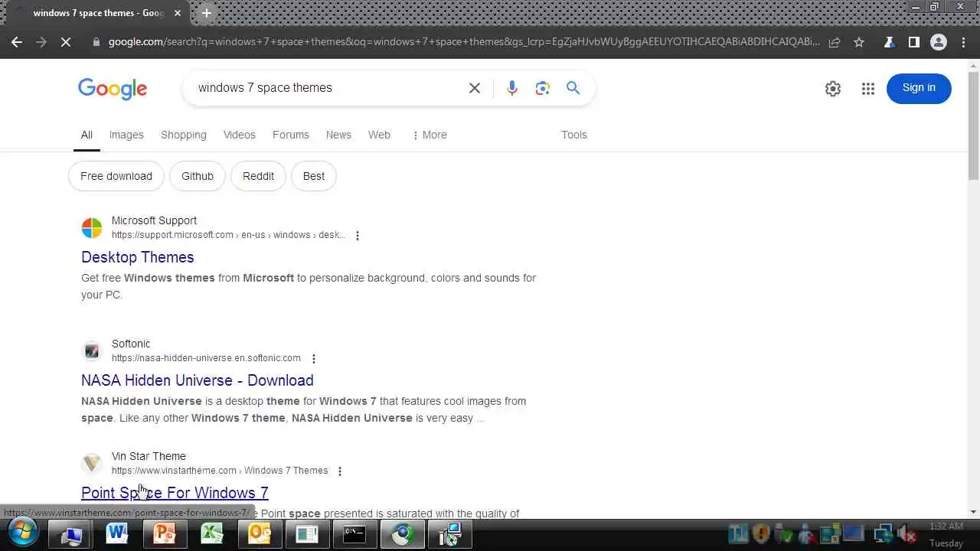The image size is (980, 551).
Task: Share this page icon in the address bar
Action: click(x=835, y=42)
